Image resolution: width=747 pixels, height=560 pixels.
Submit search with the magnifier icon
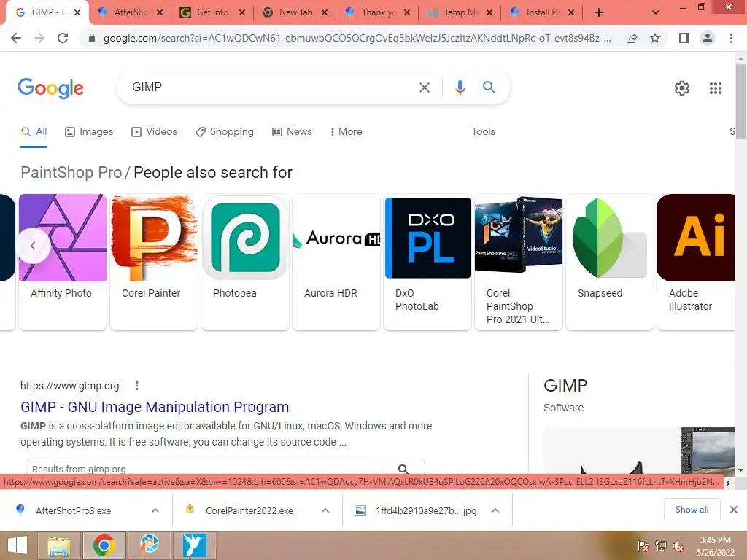pos(489,87)
